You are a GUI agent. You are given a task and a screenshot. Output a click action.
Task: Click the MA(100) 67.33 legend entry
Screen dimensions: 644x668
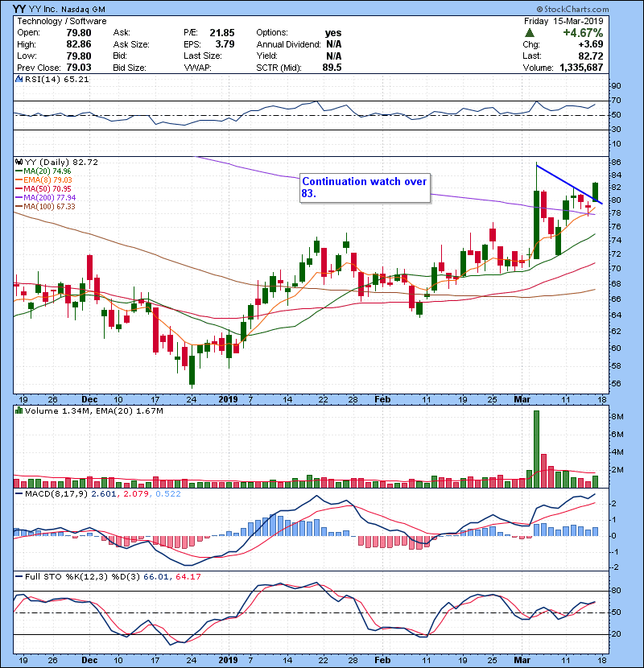45,207
